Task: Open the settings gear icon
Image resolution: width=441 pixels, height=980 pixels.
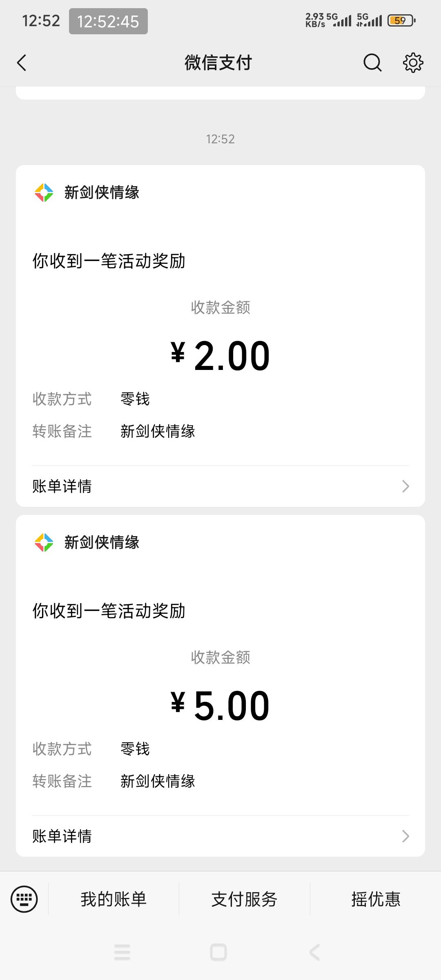Action: 413,63
